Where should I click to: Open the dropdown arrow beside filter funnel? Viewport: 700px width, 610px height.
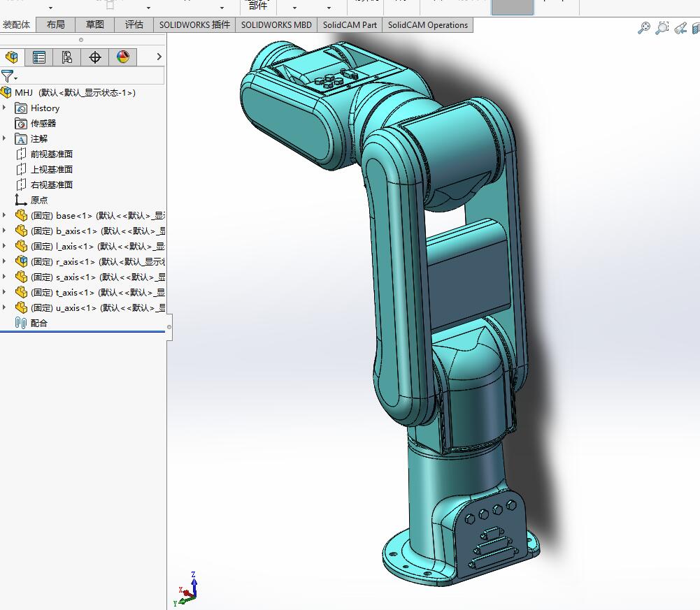pos(15,79)
